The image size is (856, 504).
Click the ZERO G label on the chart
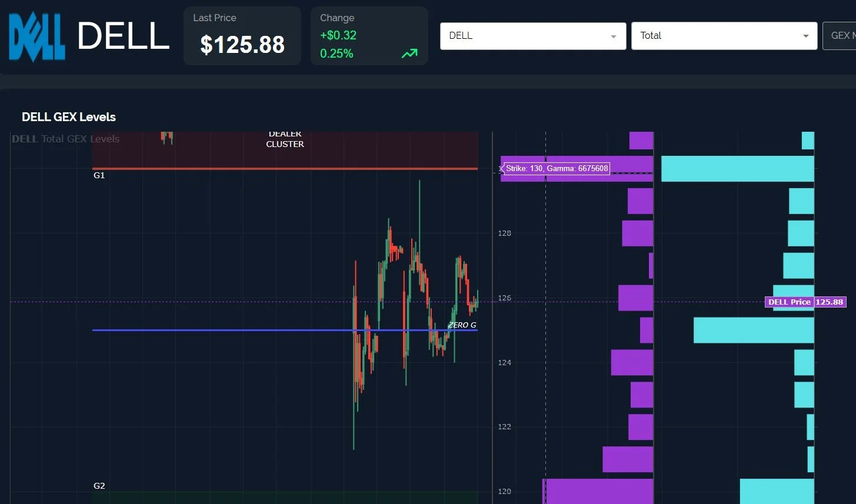pos(462,325)
